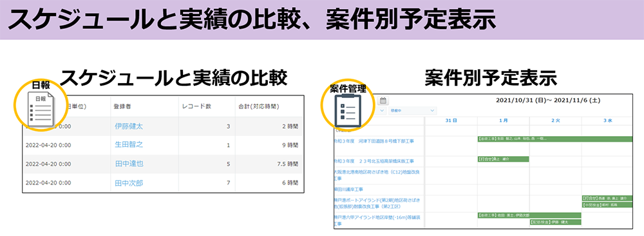644x236 pixels.
Task: Open registrant link 伊藤健太
Action: (129, 126)
